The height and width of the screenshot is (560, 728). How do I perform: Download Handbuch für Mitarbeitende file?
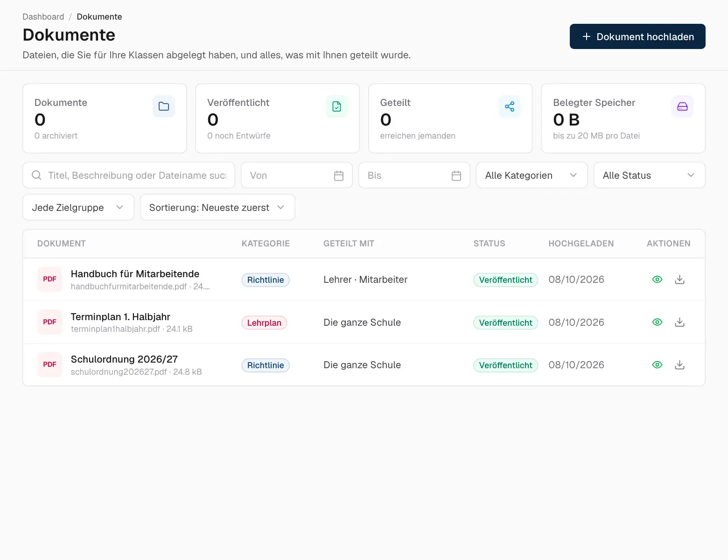(680, 280)
